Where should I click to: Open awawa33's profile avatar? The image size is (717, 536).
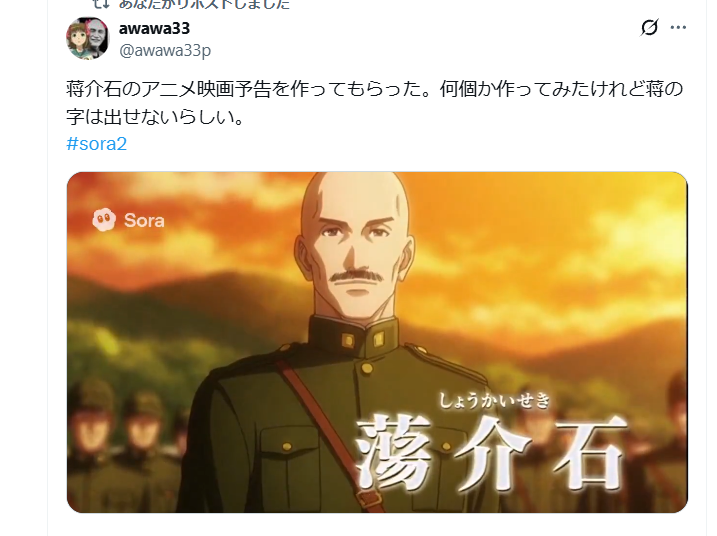click(x=87, y=38)
